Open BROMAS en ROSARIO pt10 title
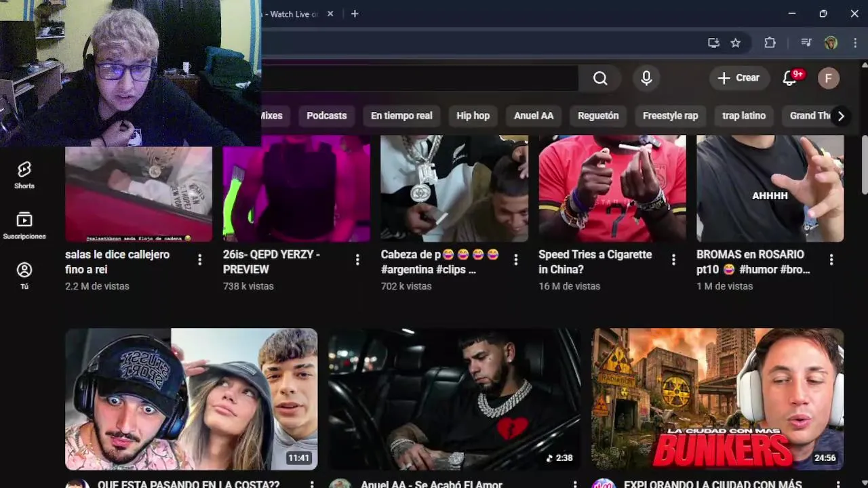The height and width of the screenshot is (488, 868). coord(753,262)
